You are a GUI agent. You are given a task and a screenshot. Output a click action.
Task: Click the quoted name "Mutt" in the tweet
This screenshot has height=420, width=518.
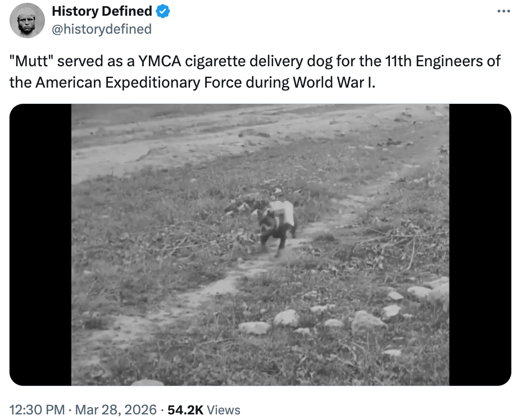coord(31,61)
